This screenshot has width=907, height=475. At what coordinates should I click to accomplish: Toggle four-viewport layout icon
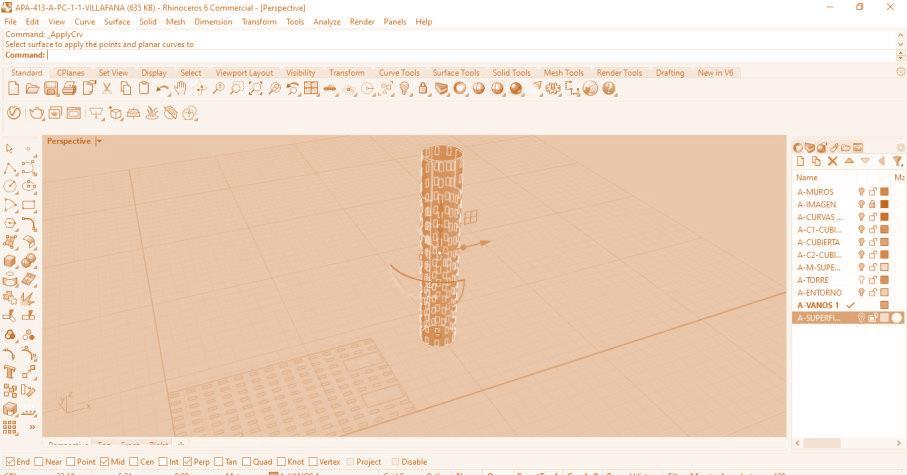pos(311,89)
